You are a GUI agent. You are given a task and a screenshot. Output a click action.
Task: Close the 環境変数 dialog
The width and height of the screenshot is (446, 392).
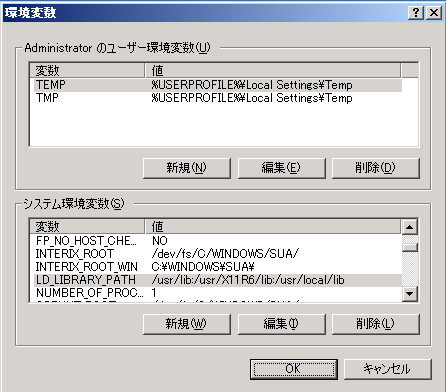(434, 13)
